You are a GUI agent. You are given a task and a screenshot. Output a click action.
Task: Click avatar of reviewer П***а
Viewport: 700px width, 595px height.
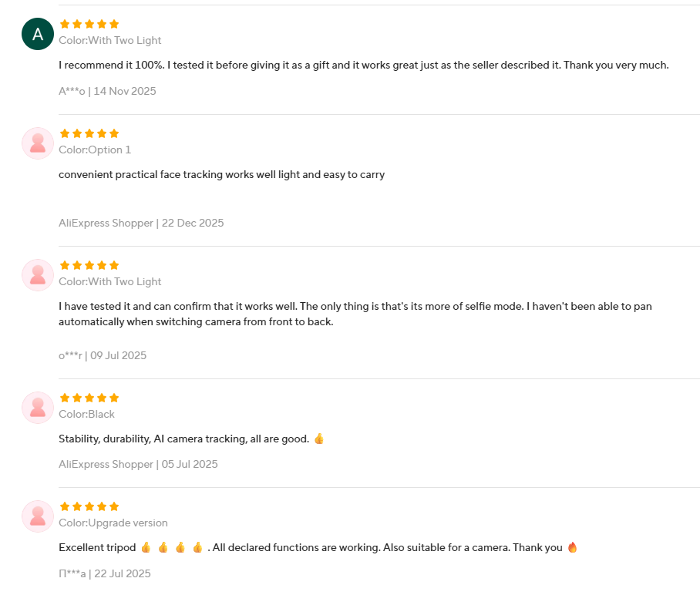(37, 516)
